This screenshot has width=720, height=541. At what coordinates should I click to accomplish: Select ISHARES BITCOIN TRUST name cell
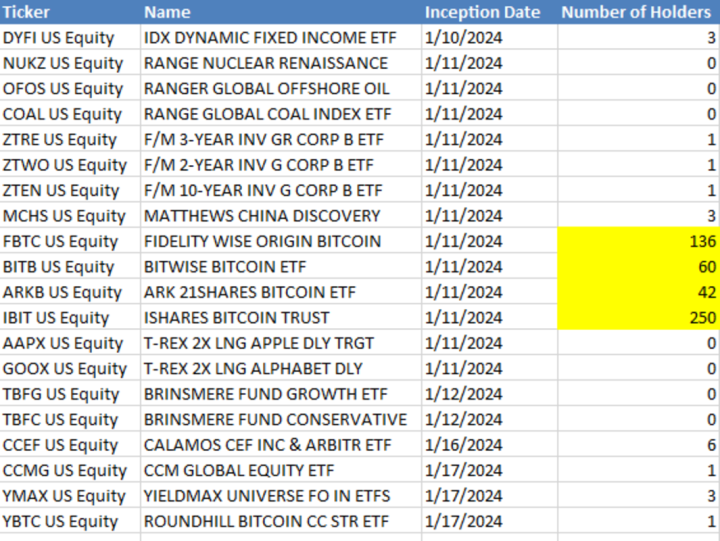click(281, 317)
